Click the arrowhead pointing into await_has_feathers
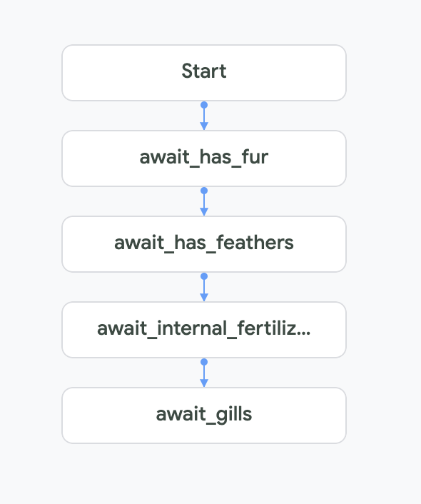Screen dimensions: 421x504 click(204, 211)
